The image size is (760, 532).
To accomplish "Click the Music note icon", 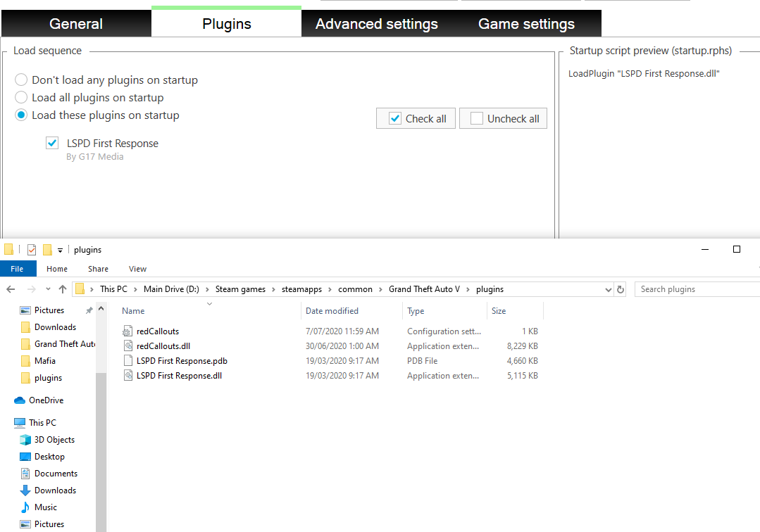I will pyautogui.click(x=25, y=507).
